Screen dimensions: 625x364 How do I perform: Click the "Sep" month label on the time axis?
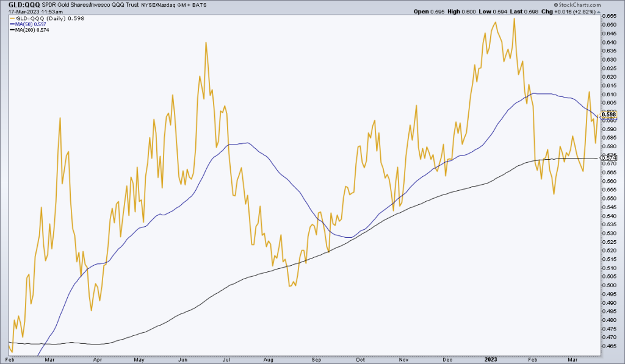coord(316,360)
